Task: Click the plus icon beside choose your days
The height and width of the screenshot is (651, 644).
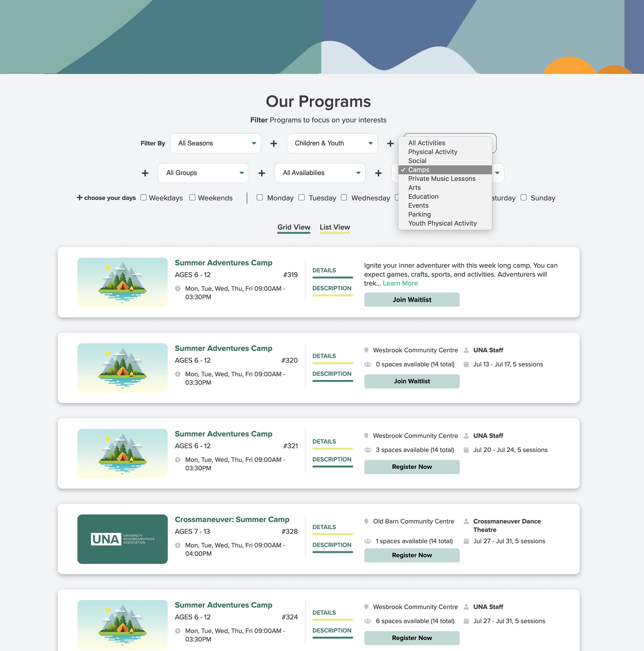Action: coord(79,197)
